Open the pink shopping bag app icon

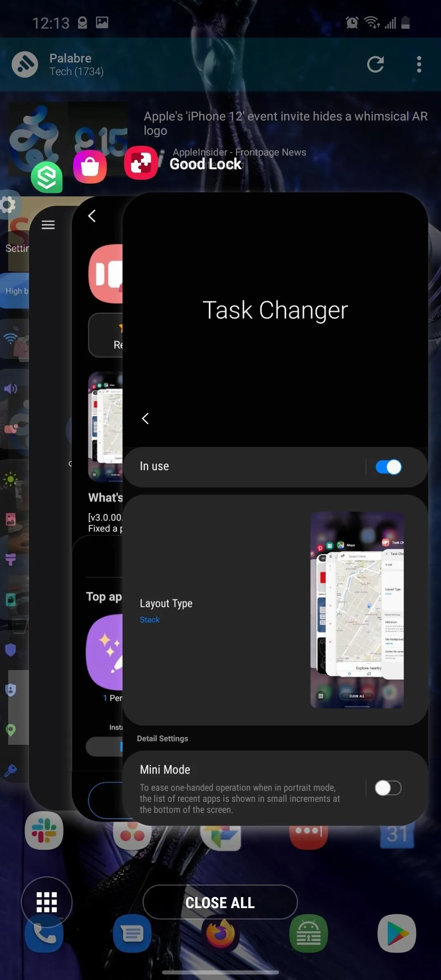click(90, 166)
